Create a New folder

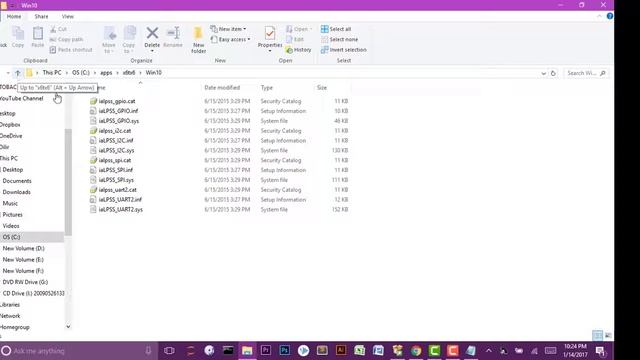198,40
